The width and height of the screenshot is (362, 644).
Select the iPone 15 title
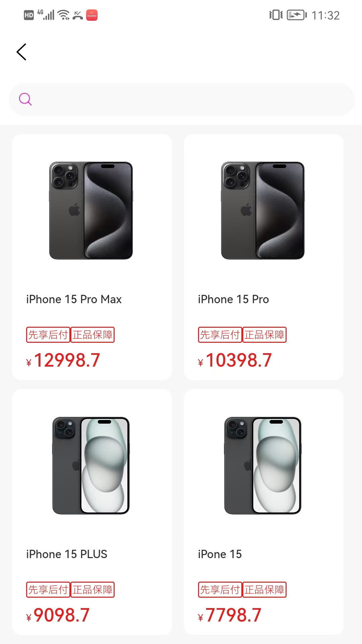(x=220, y=554)
